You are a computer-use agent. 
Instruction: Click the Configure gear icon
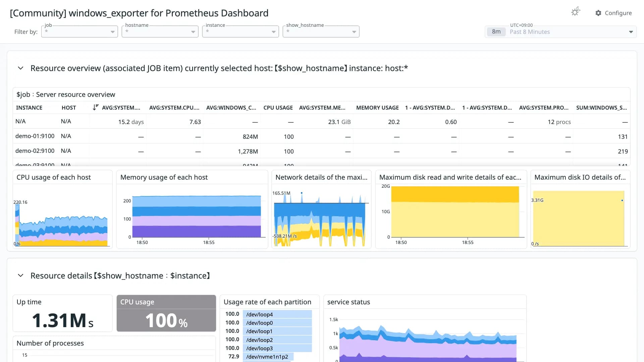coord(598,13)
